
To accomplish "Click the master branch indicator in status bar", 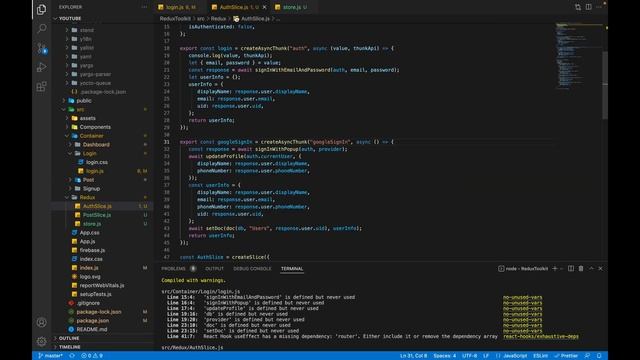I will tap(50, 356).
